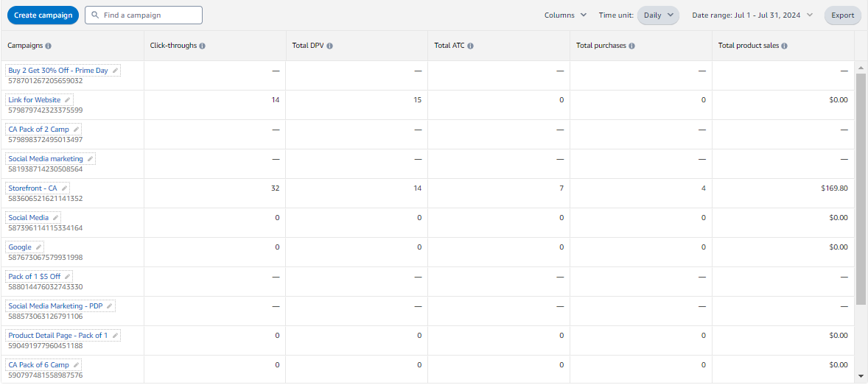Image resolution: width=868 pixels, height=385 pixels.
Task: Open the Buy 2 Get 30% Off campaign link
Action: [58, 71]
